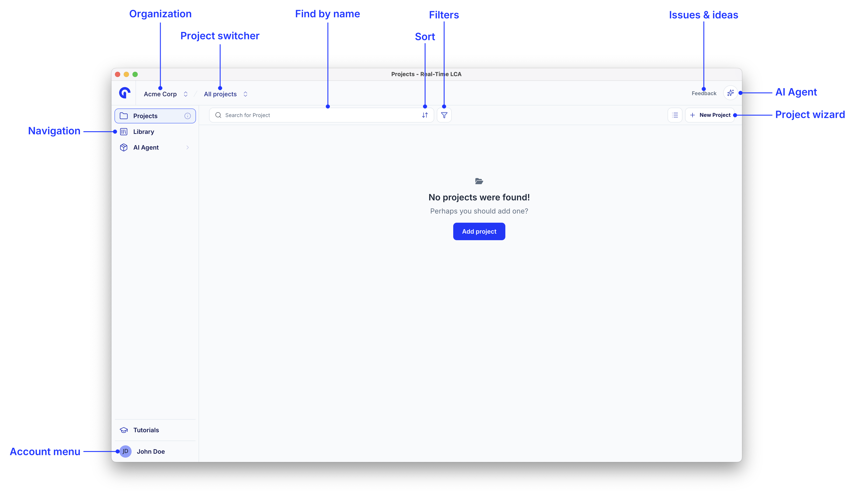Open the AI Agent sparkle icon button

coord(730,93)
